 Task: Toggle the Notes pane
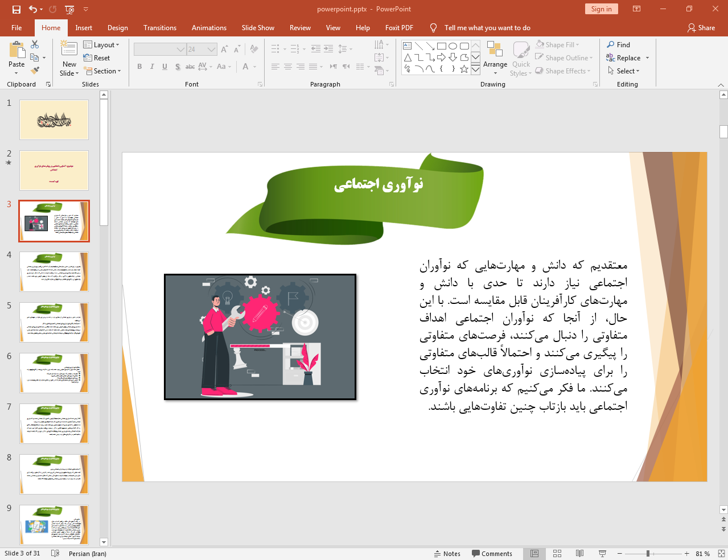(447, 553)
